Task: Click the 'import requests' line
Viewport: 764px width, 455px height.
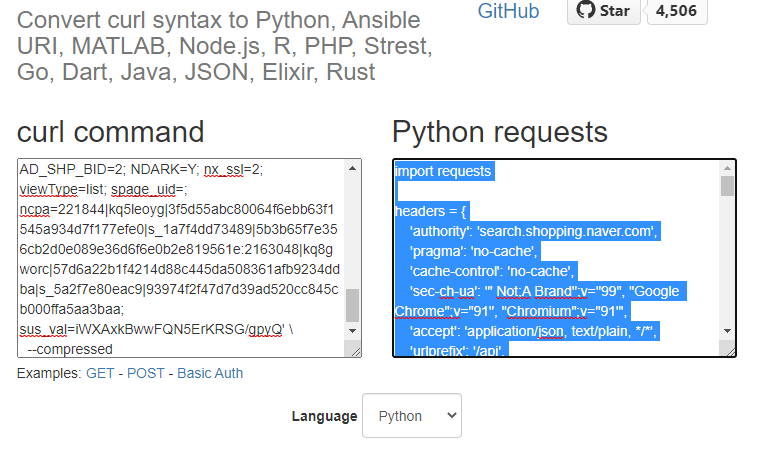Action: point(443,171)
